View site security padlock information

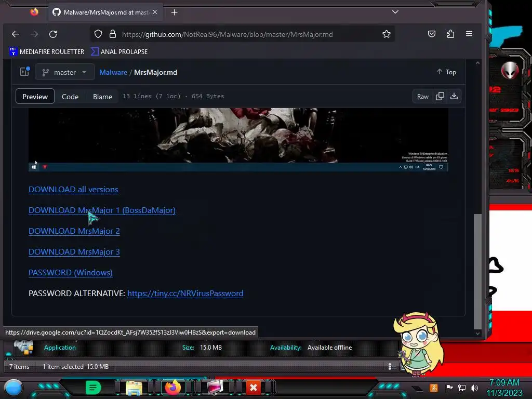click(113, 34)
